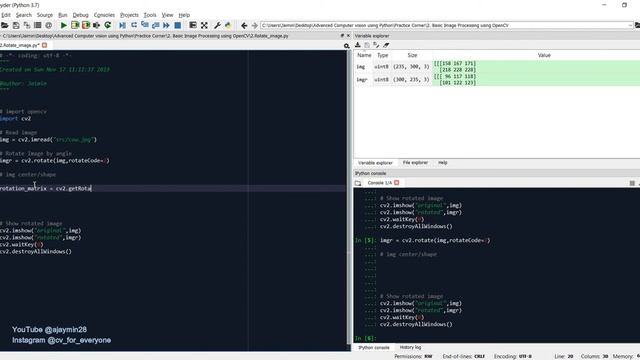
Task: Re-run last script icon
Action: pyautogui.click(x=108, y=25)
